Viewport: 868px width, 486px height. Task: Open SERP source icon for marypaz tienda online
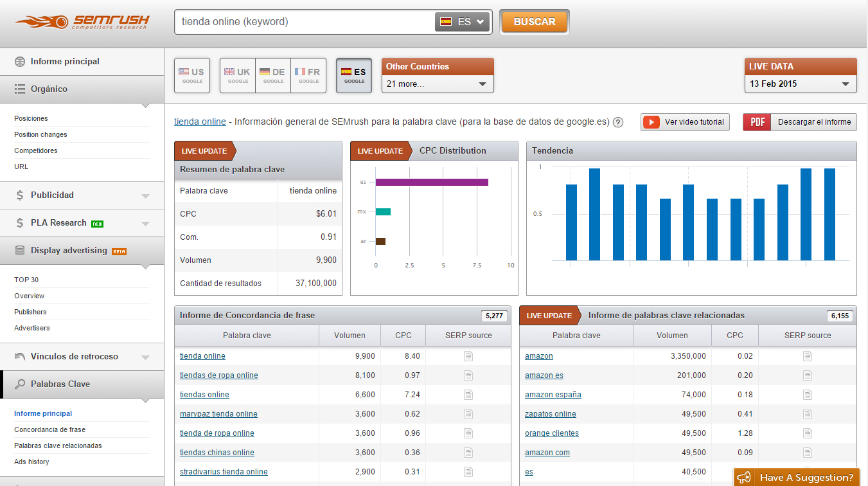pyautogui.click(x=468, y=414)
